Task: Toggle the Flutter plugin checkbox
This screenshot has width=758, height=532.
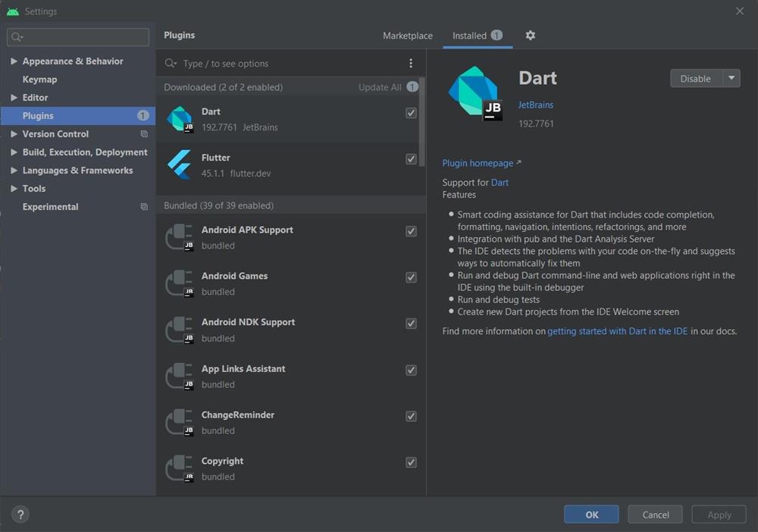Action: pos(411,159)
